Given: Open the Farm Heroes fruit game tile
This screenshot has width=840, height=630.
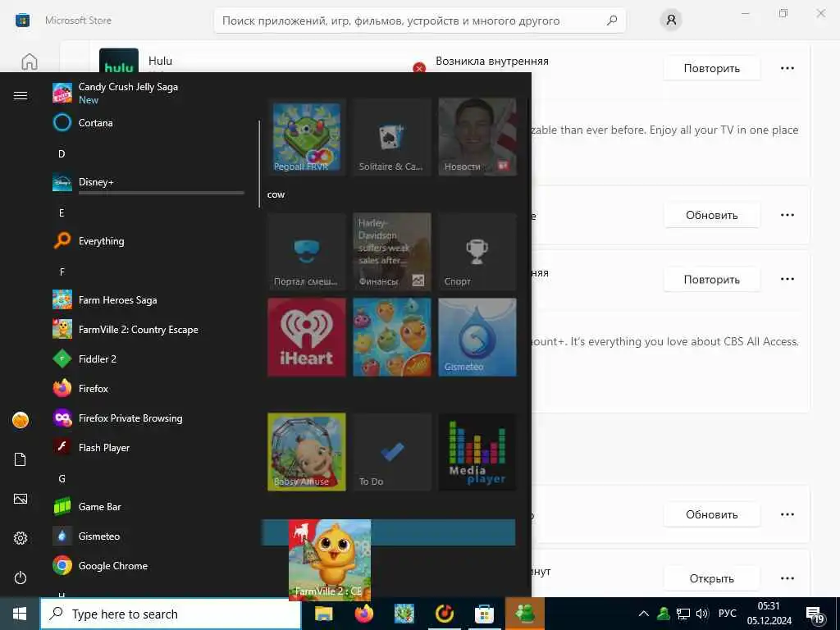Looking at the screenshot, I should pyautogui.click(x=391, y=337).
